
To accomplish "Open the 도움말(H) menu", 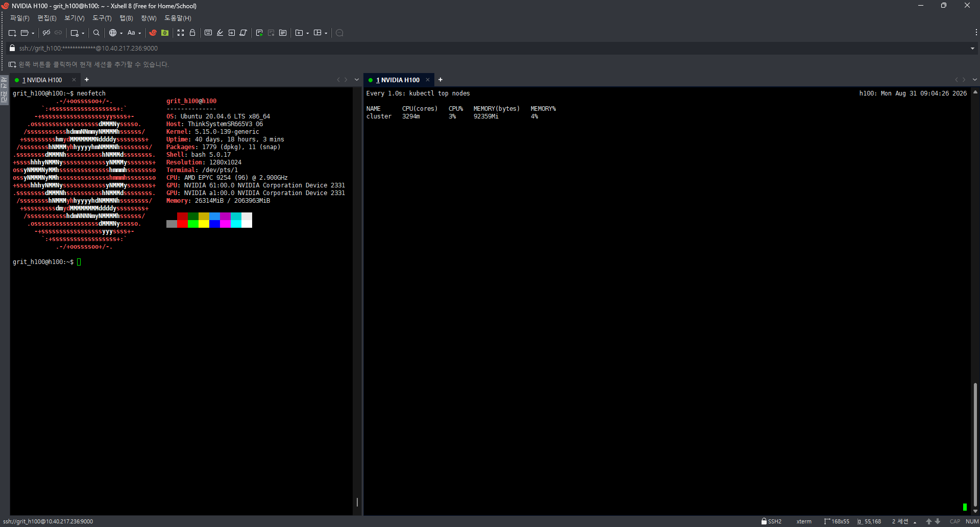I will (x=178, y=18).
